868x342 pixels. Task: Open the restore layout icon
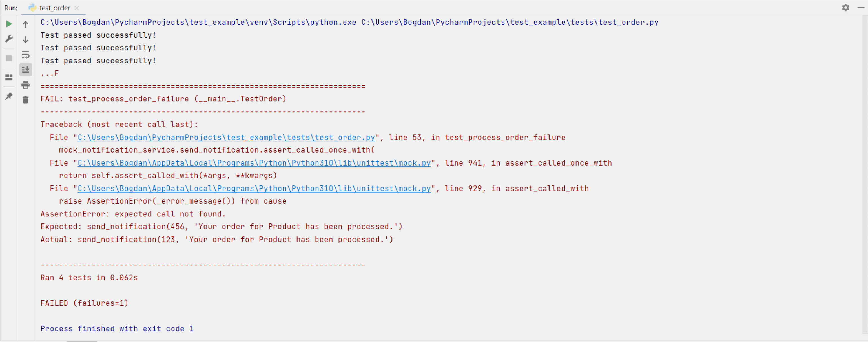(9, 77)
